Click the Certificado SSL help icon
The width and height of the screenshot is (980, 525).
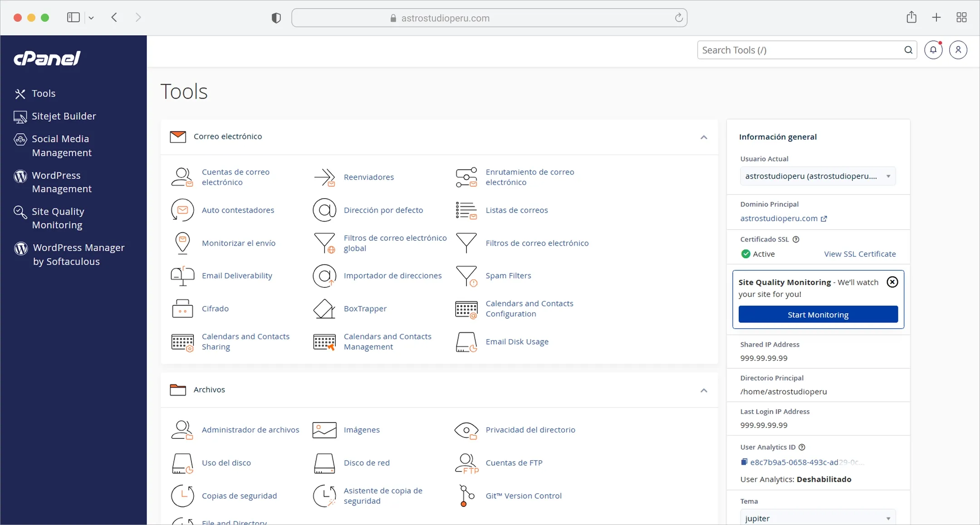(x=796, y=239)
